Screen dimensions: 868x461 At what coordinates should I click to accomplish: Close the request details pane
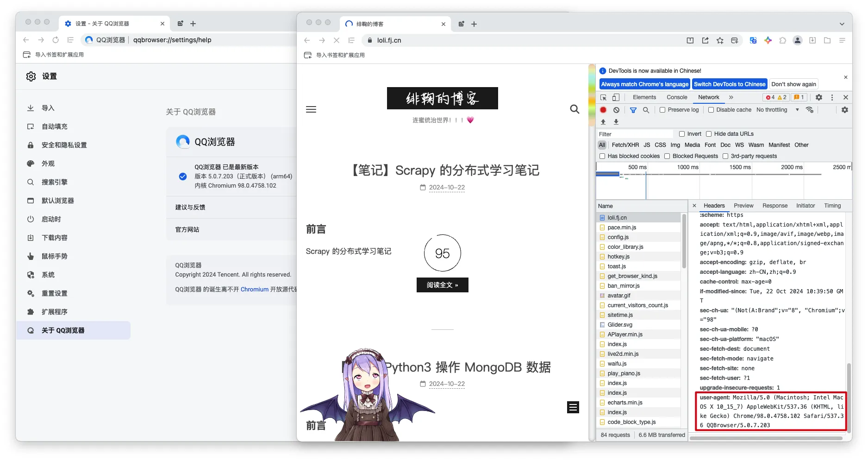click(694, 206)
